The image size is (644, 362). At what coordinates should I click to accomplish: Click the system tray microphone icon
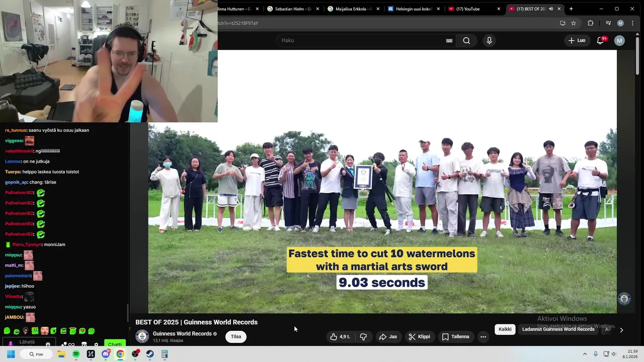point(596,354)
